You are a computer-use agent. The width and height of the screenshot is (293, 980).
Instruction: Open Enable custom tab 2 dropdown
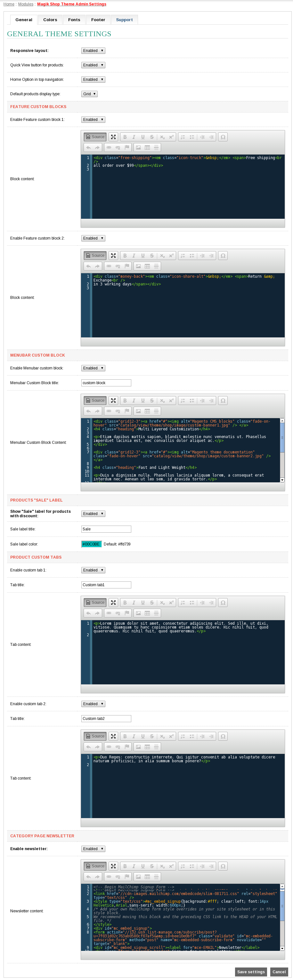click(93, 704)
